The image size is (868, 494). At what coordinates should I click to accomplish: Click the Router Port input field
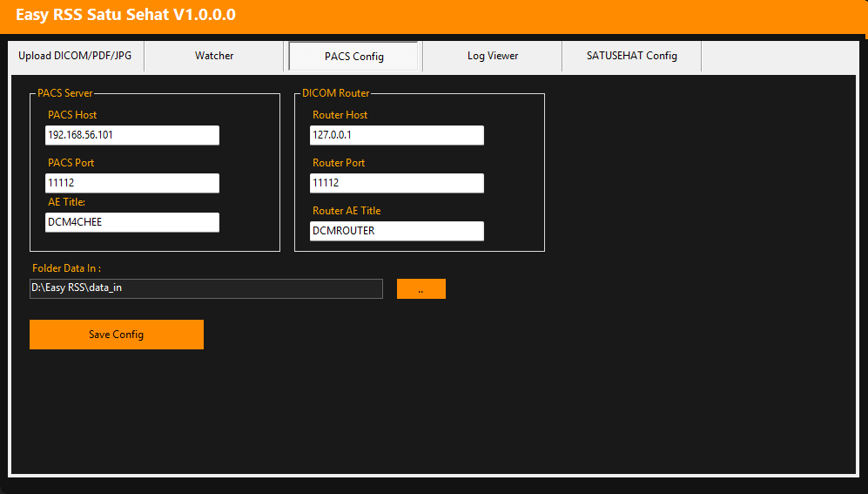tap(397, 183)
